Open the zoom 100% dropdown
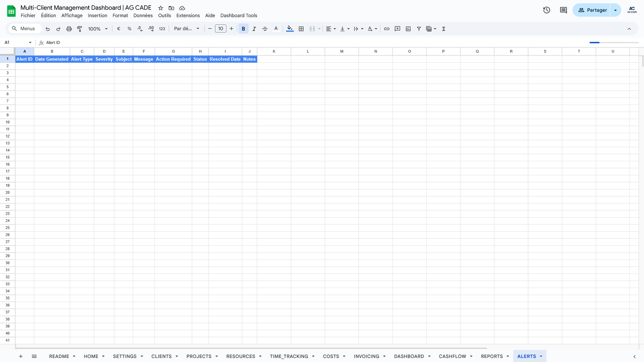This screenshot has width=644, height=362. click(x=98, y=29)
